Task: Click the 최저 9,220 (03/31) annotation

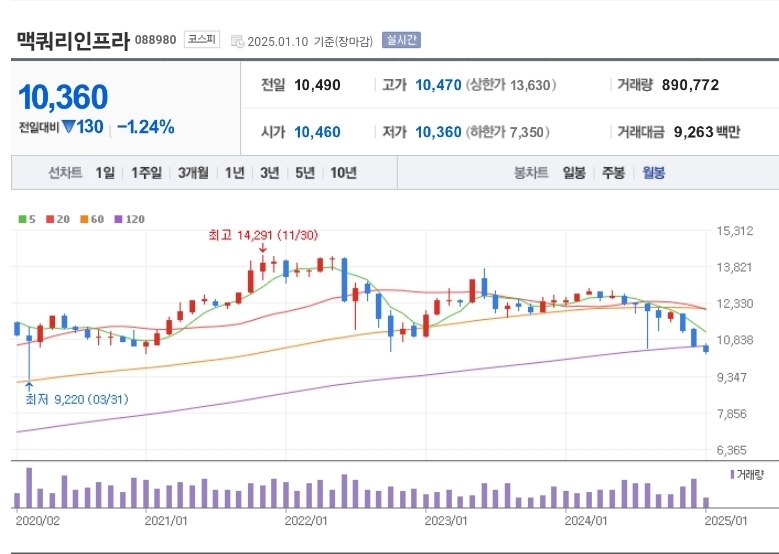Action: point(77,399)
